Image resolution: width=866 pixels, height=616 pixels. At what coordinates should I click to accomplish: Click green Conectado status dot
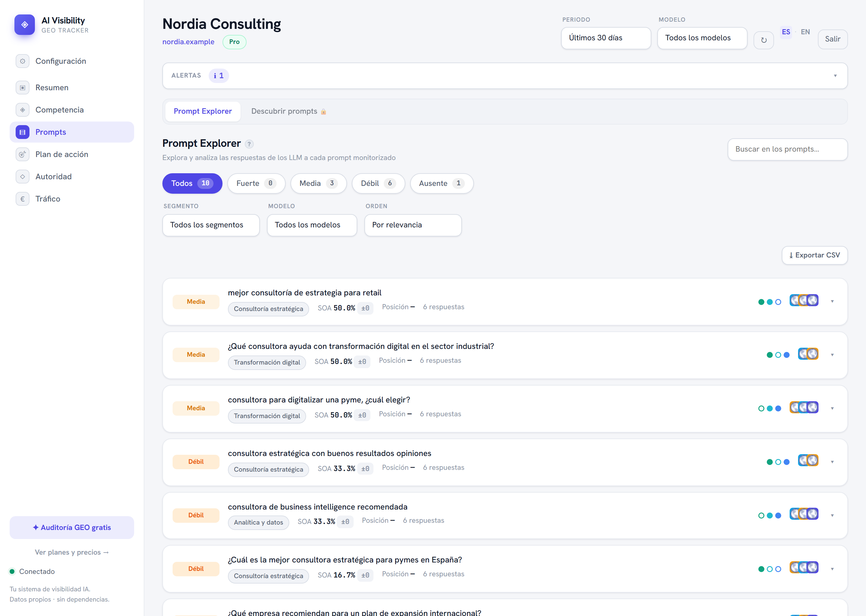click(12, 571)
